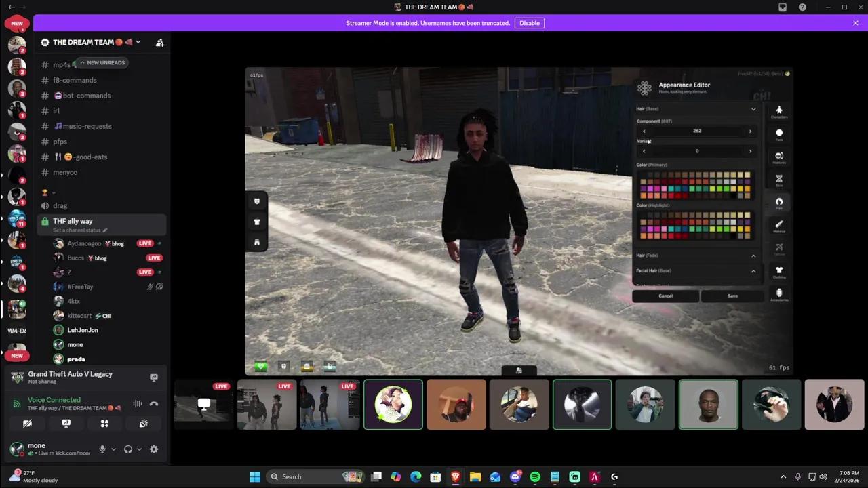The height and width of the screenshot is (488, 868).
Task: Start screen sharing via the Share Screen icon
Action: click(66, 423)
